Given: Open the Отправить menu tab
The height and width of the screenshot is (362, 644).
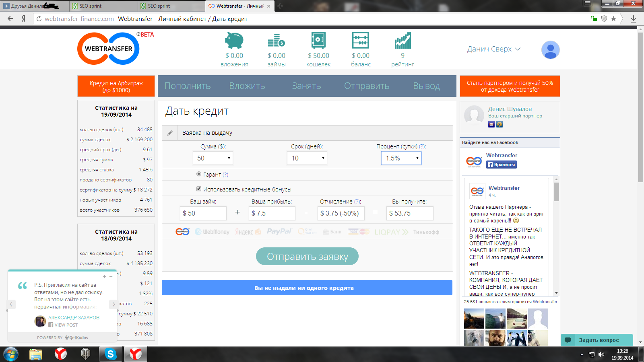Looking at the screenshot, I should [x=367, y=86].
